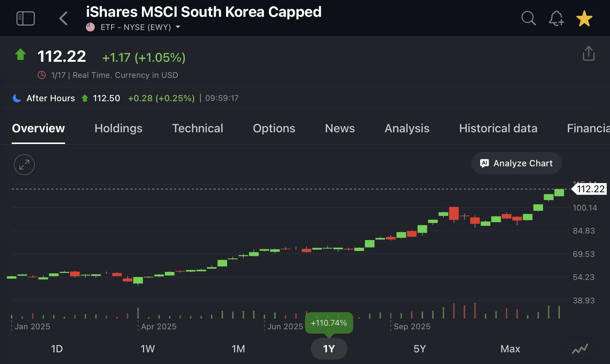Toggle the sidebar panel icon
610x364 pixels.
coord(26,18)
